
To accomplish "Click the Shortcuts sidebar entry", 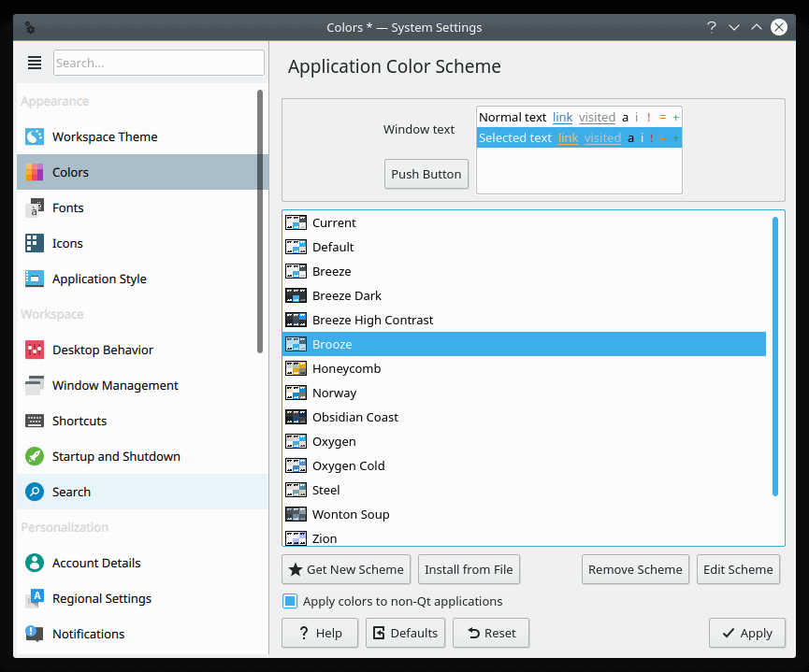I will (79, 421).
